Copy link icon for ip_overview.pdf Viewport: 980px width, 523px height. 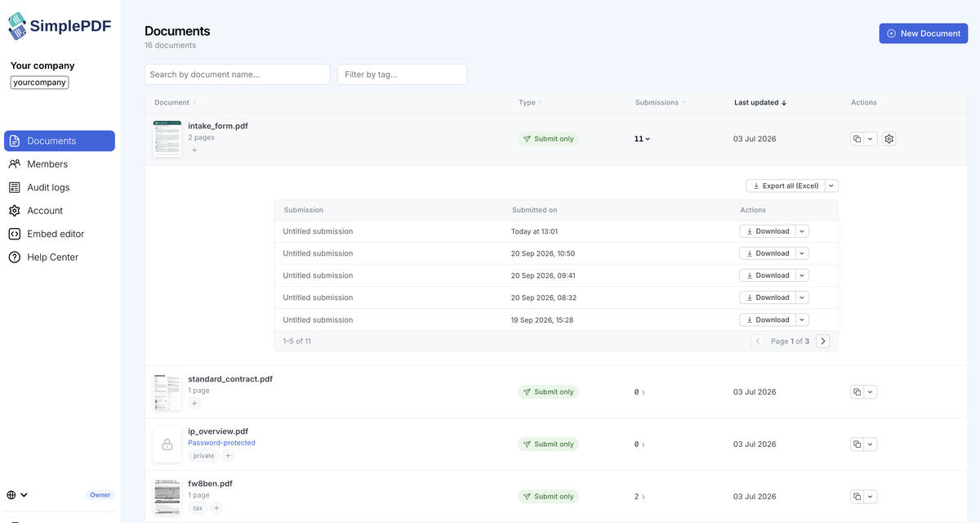(857, 445)
